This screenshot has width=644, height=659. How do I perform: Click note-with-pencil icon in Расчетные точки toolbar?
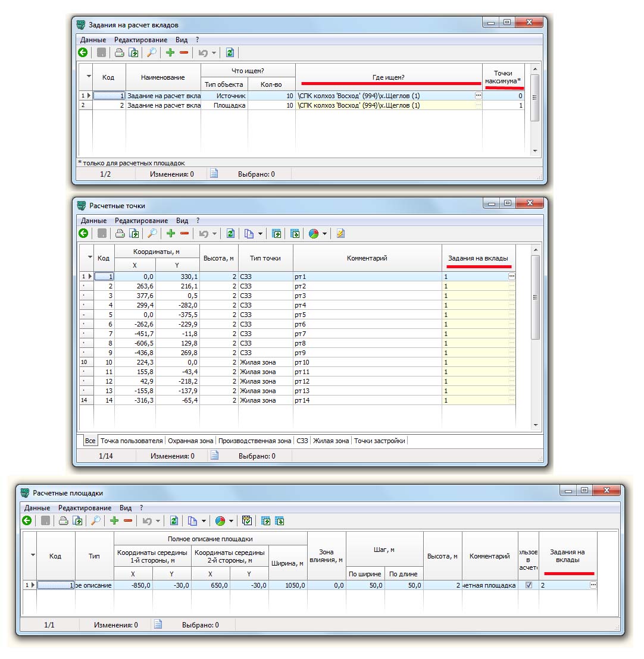pos(340,234)
